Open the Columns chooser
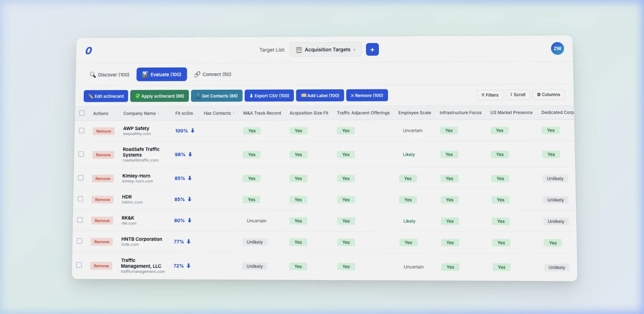 [x=548, y=95]
